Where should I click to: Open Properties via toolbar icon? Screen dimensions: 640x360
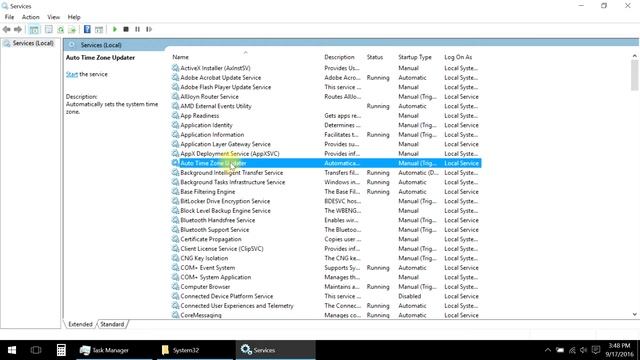[49, 29]
